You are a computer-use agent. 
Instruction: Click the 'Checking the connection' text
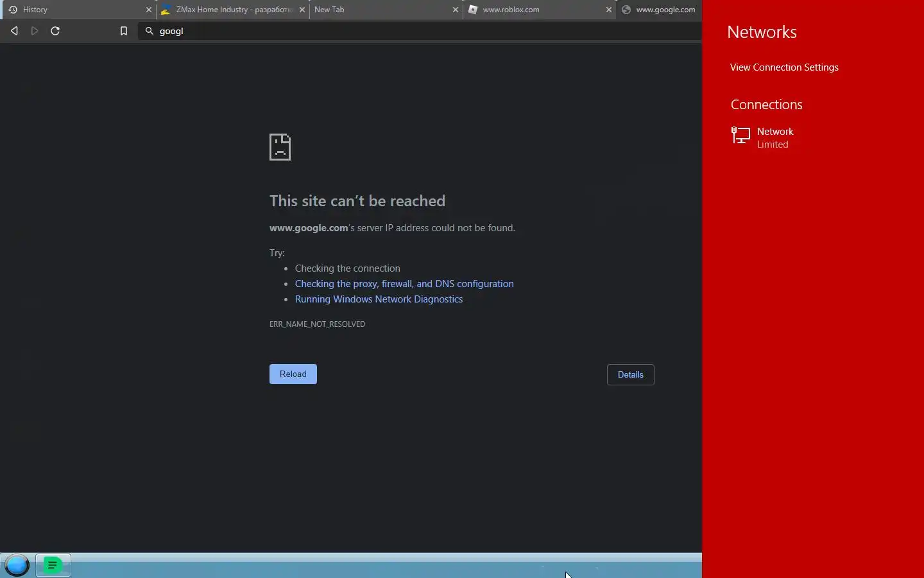point(348,268)
